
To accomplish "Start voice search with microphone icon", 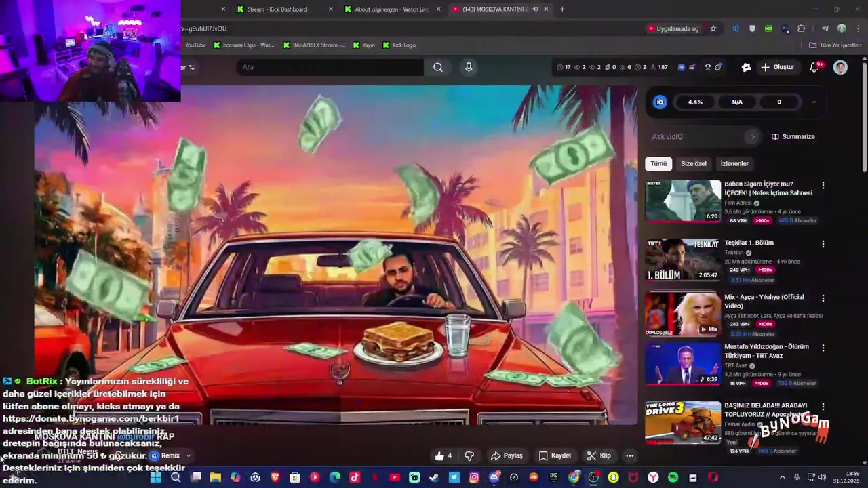I will (x=469, y=67).
